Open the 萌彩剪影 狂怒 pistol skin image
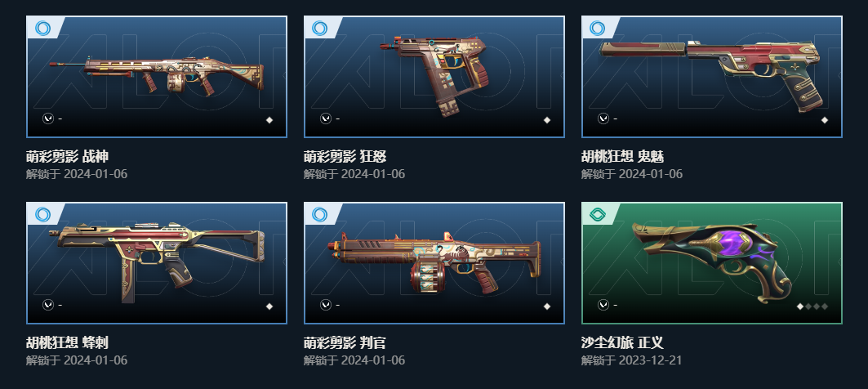868x389 pixels. click(434, 77)
